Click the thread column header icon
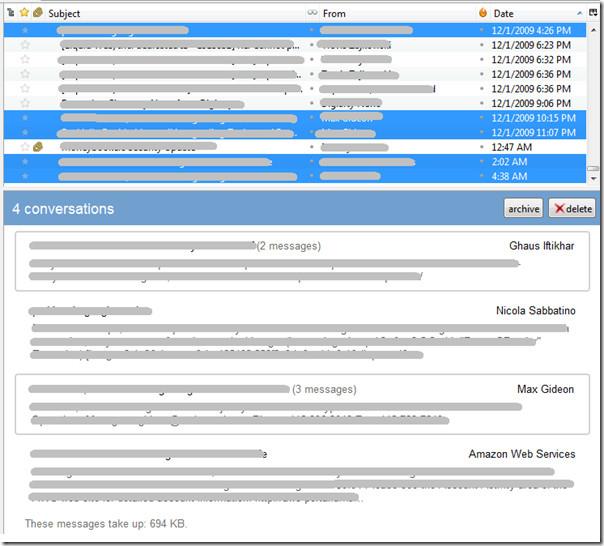This screenshot has height=546, width=604. tap(10, 13)
